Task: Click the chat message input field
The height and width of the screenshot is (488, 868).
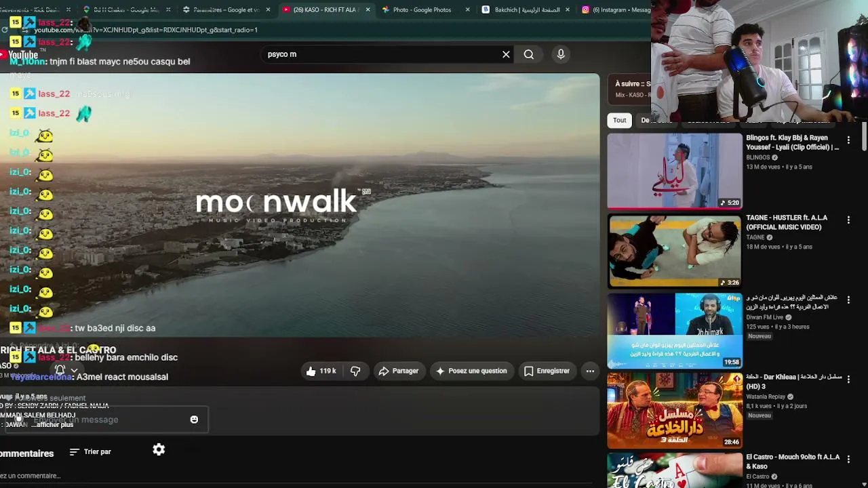Action: (105, 420)
